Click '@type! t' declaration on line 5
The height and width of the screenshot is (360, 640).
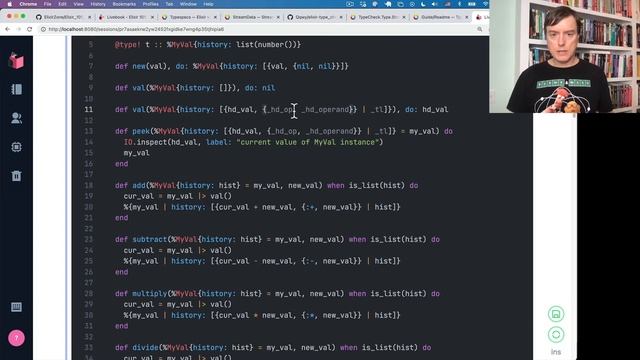click(132, 44)
